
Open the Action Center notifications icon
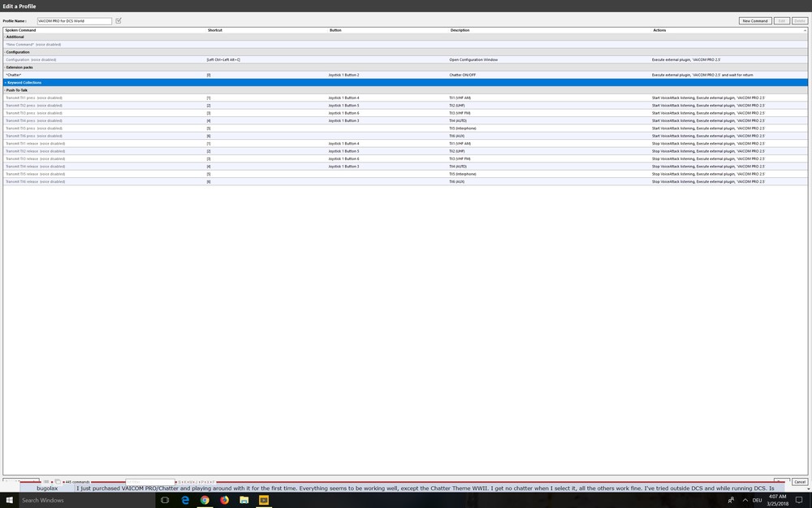(799, 500)
